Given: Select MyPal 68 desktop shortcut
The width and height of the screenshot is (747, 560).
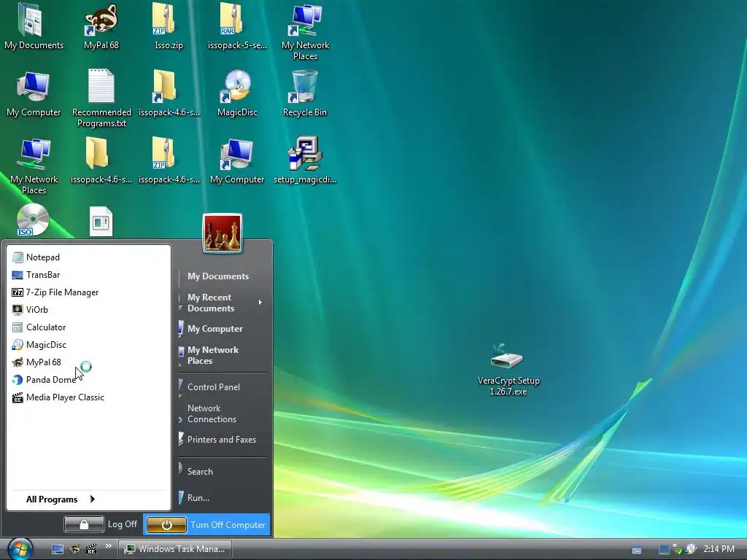Looking at the screenshot, I should click(101, 27).
